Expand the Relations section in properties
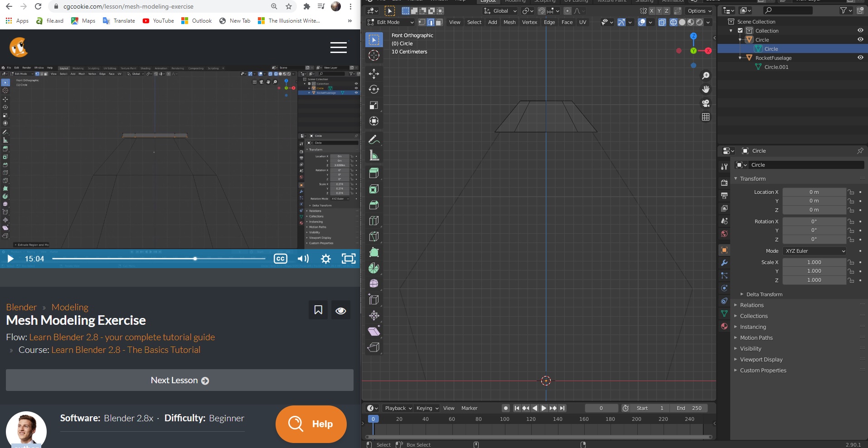The width and height of the screenshot is (868, 448). tap(752, 305)
